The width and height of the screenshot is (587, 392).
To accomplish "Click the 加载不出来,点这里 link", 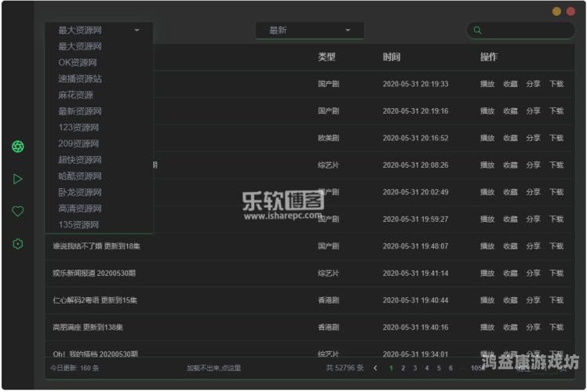I will coord(213,368).
